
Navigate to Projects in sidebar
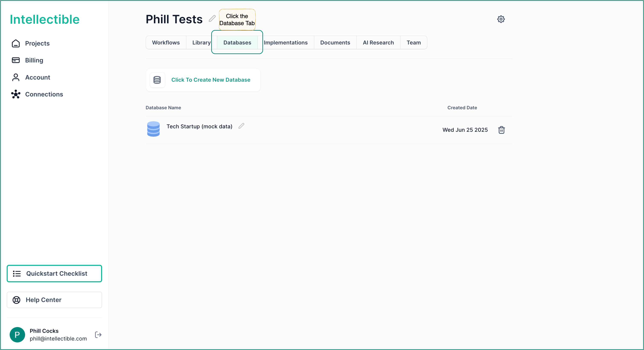tap(37, 43)
